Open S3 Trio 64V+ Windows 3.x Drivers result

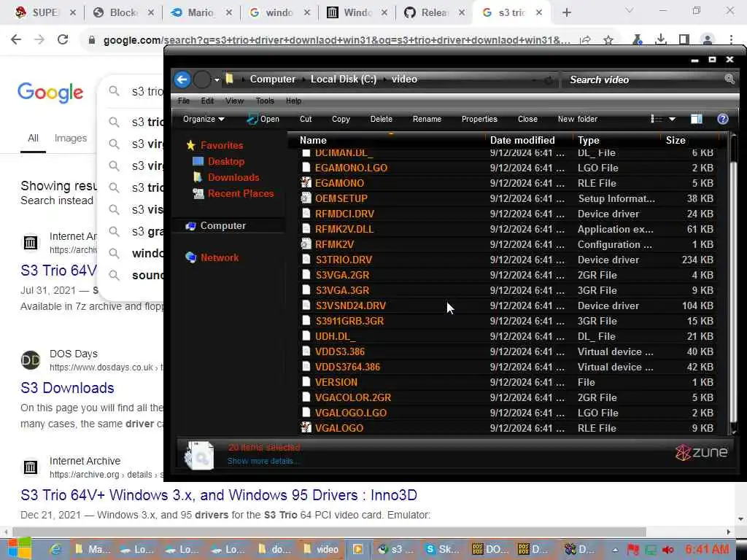click(x=219, y=495)
